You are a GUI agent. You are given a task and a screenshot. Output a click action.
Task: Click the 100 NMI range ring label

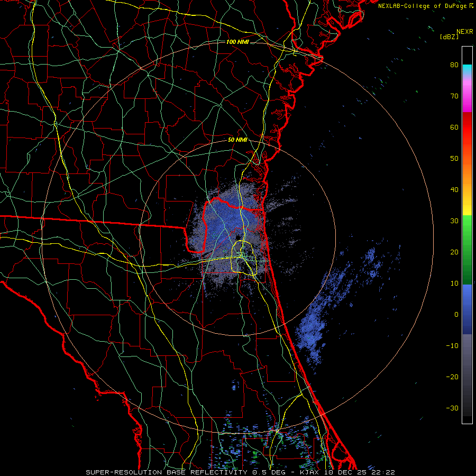click(237, 42)
